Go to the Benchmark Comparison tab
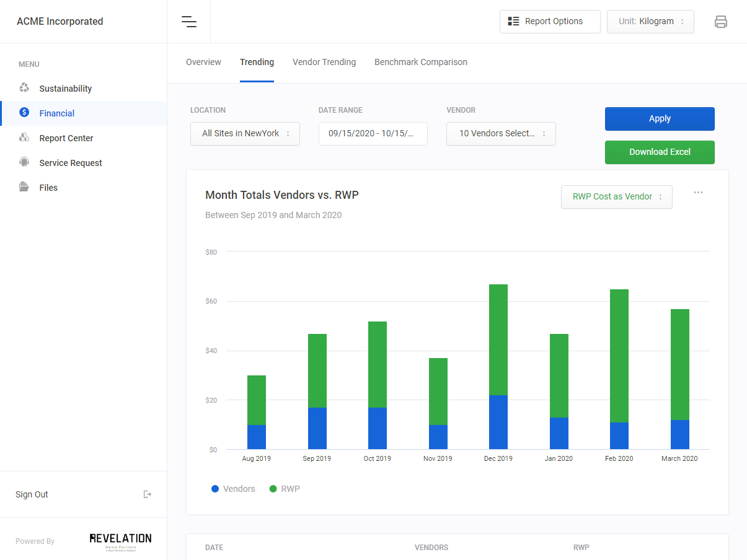Screen dimensions: 747x560 421,62
